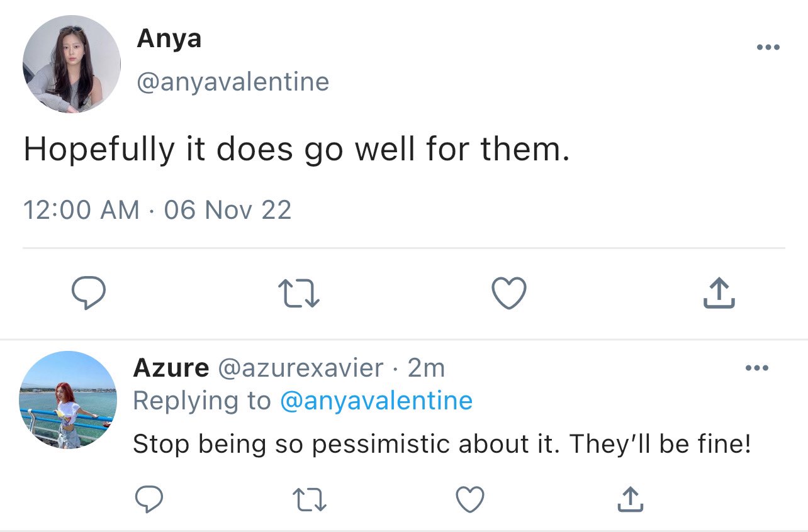This screenshot has height=532, width=808.
Task: Open the 12:00 AM 06 Nov 22 timestamp
Action: tap(157, 209)
